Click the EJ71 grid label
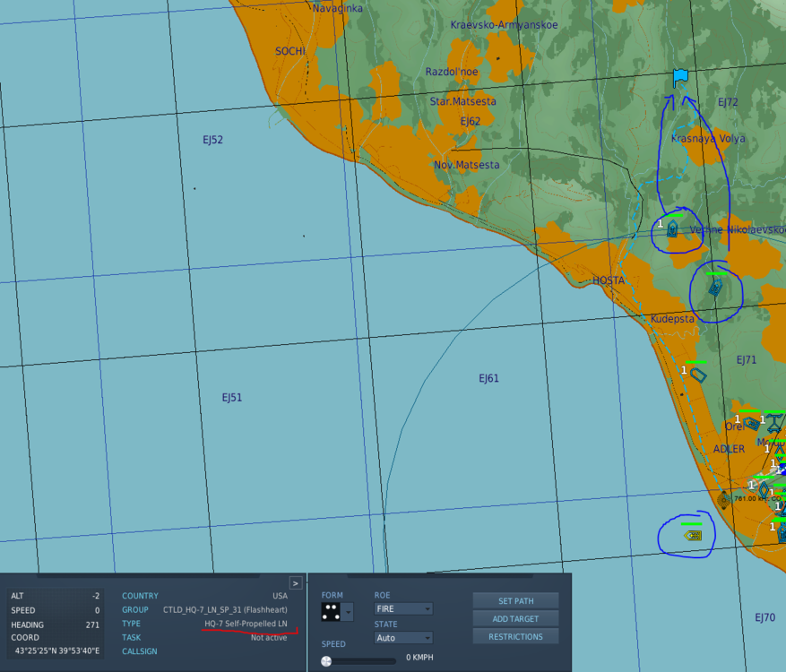Screen dimensions: 786x672 (746, 360)
